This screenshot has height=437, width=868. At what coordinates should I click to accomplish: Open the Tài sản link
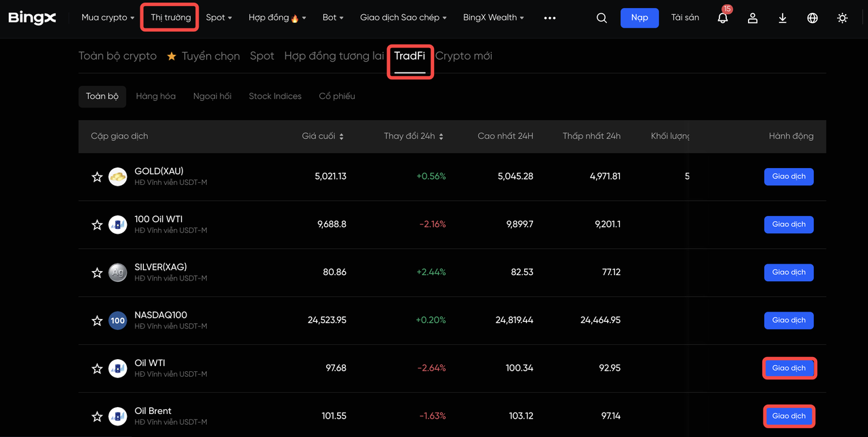coord(685,18)
